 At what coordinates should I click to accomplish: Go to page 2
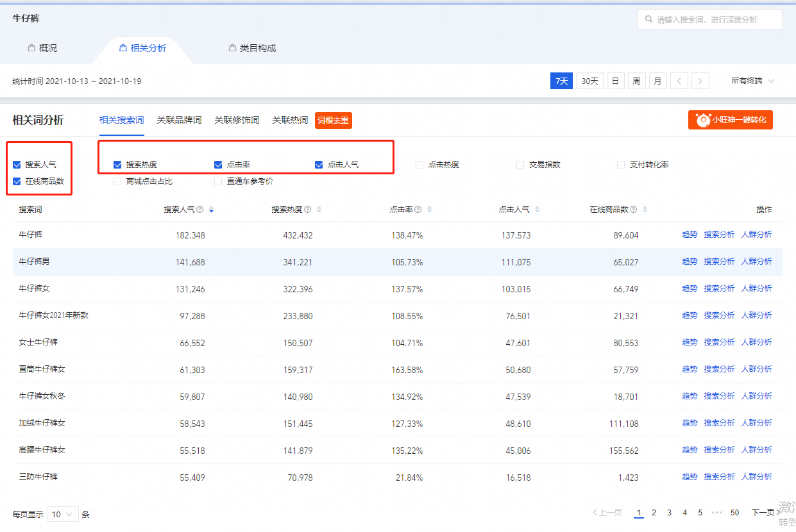654,513
